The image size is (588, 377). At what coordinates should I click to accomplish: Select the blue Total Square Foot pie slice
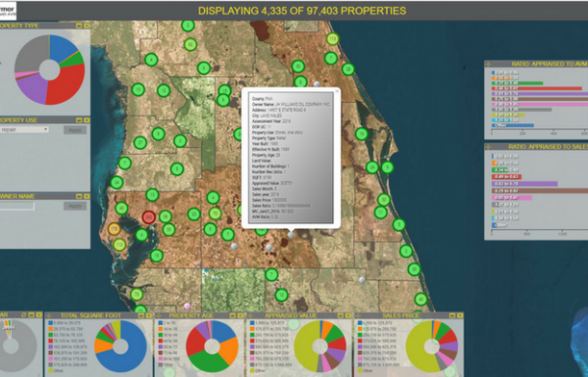[x=131, y=359]
